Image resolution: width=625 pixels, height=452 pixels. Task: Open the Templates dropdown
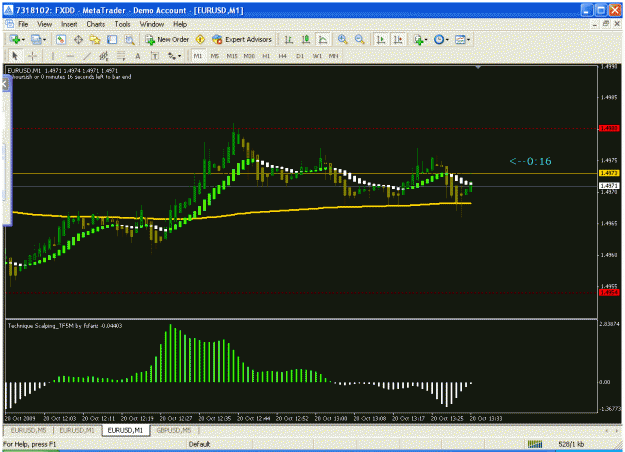pyautogui.click(x=462, y=39)
